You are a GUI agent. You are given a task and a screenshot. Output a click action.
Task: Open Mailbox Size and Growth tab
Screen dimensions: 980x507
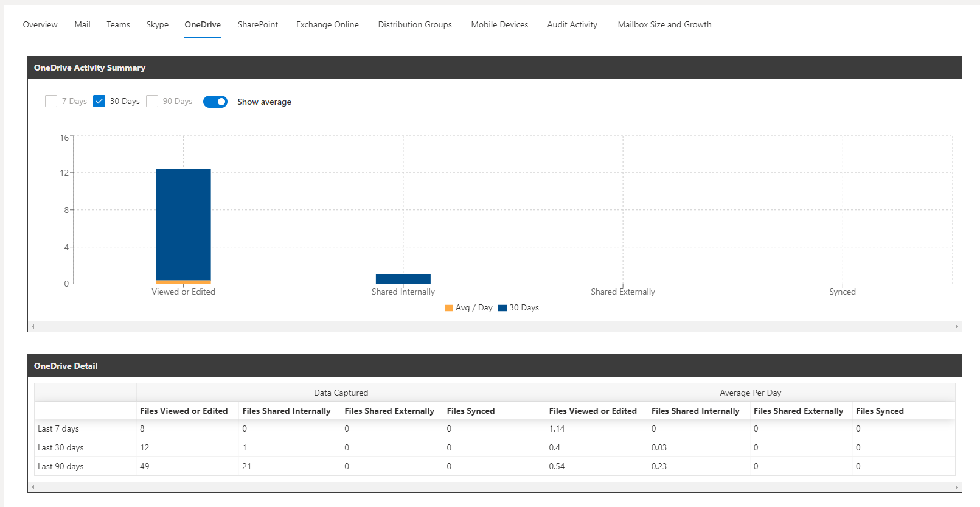point(664,24)
